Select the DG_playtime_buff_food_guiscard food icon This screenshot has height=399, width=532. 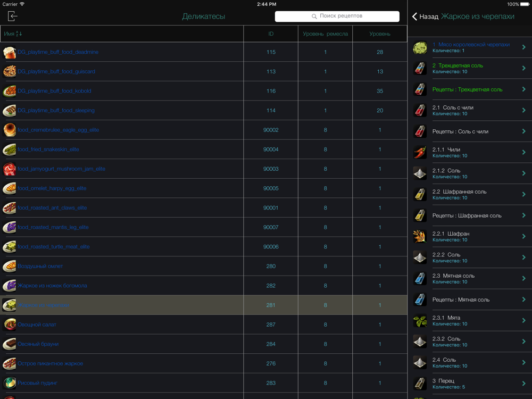(10, 72)
